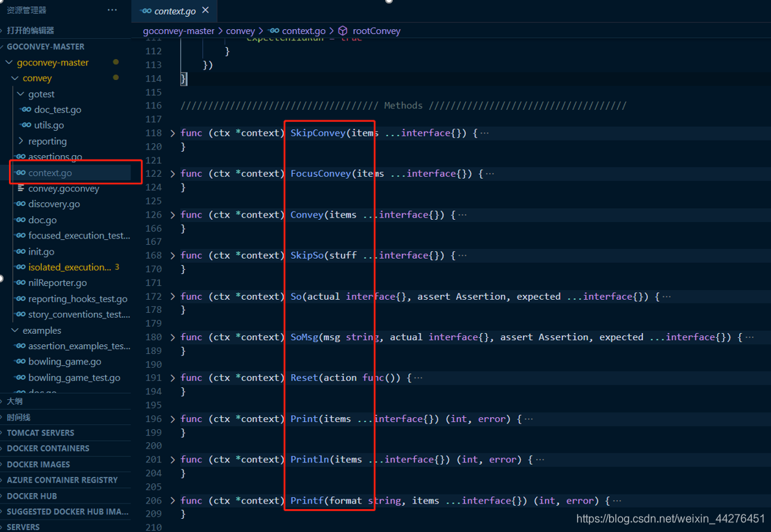Screen dimensions: 771x532
Task: Collapse the GOCONVEY-MASTER explorer section
Action: pos(45,47)
